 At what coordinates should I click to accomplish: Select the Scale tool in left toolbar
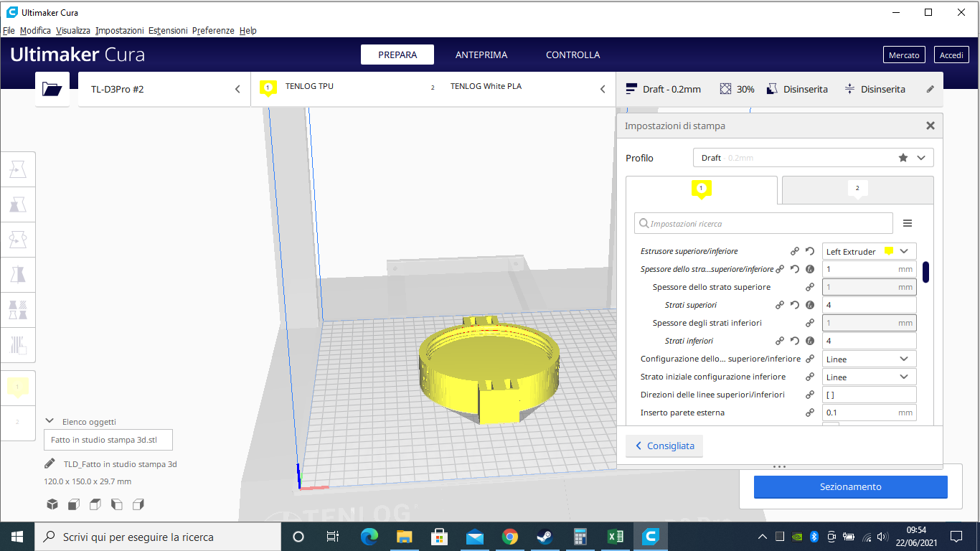[x=18, y=204]
